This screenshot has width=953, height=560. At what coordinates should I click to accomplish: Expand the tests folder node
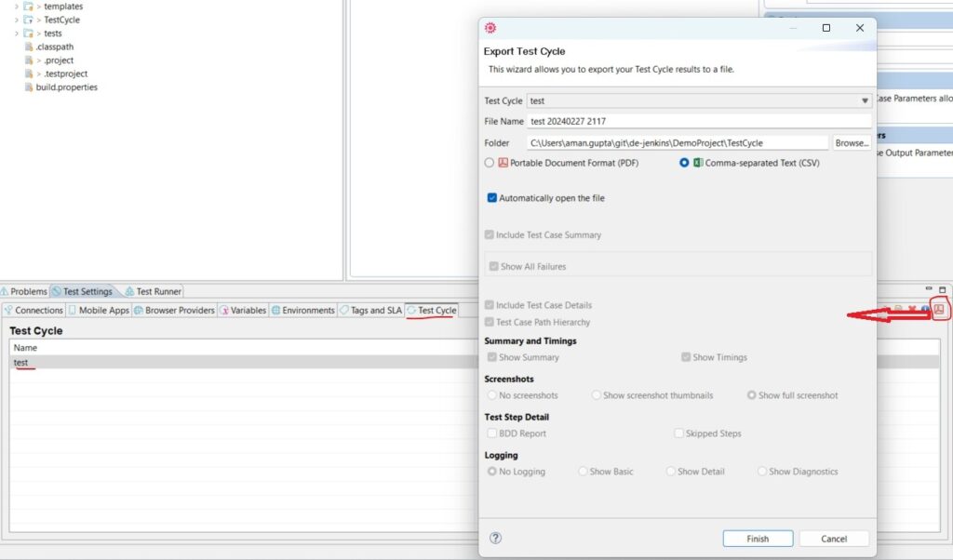click(x=17, y=33)
